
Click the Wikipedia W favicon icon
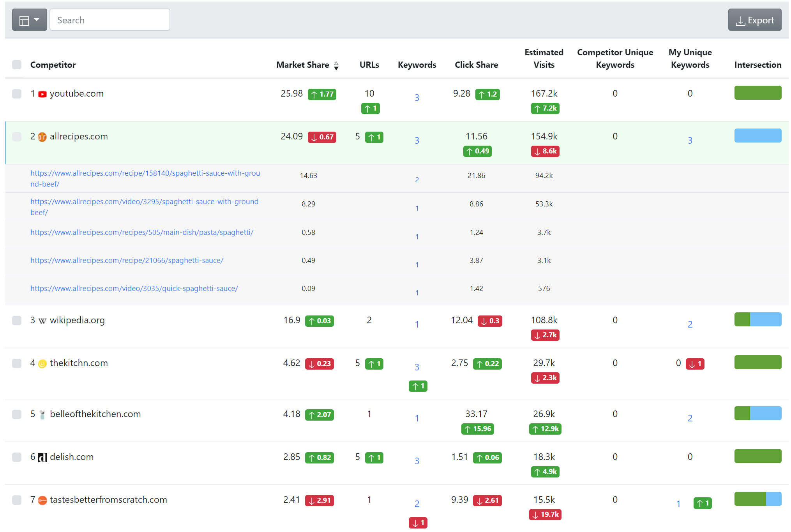pyautogui.click(x=42, y=321)
